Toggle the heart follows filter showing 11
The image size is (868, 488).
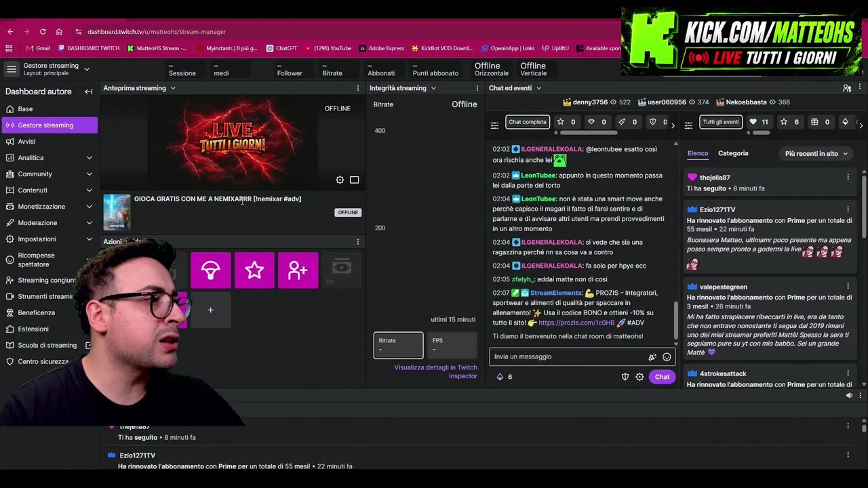(759, 122)
